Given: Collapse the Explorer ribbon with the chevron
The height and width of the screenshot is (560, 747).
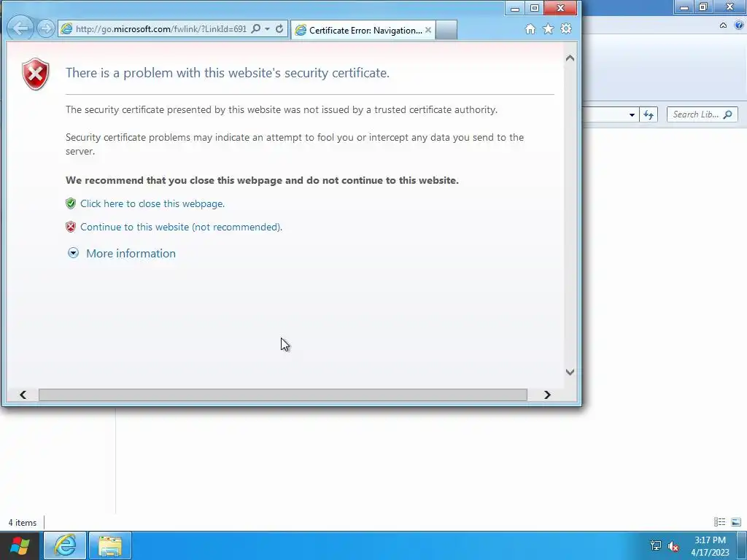Looking at the screenshot, I should click(723, 26).
